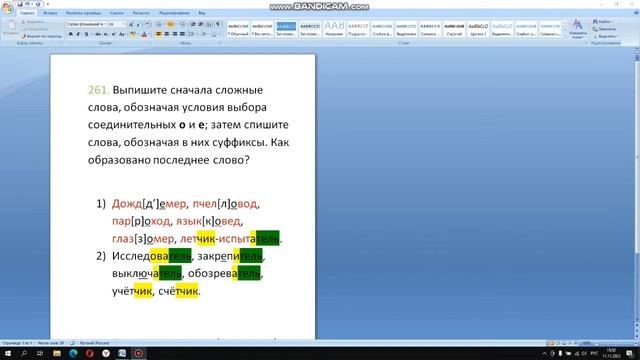Screen dimensions: 640x360
Task: Redo the action in quick access toolbar
Action: [38, 4]
